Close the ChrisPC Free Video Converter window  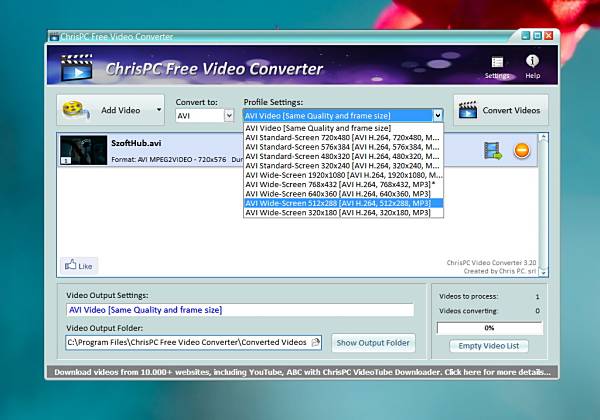tap(549, 36)
